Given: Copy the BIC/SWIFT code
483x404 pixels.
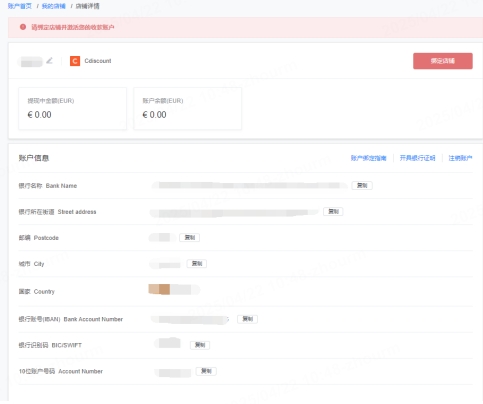Looking at the screenshot, I should coord(200,345).
